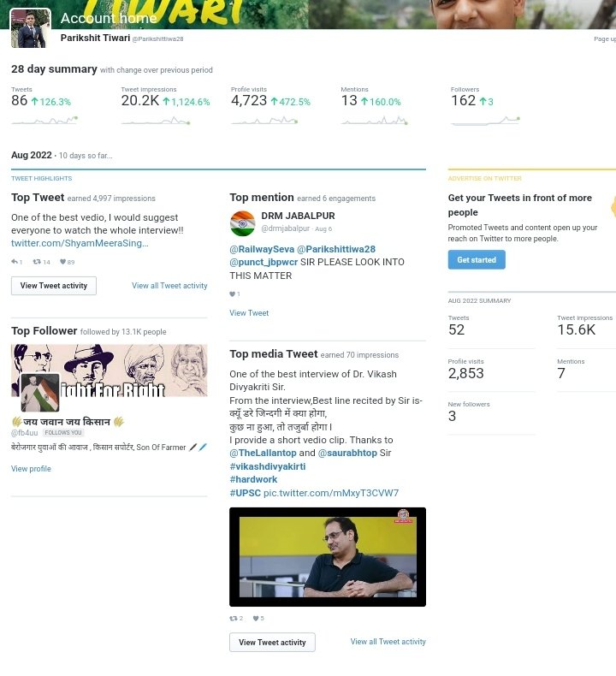Screen dimensions: 616x676
Task: Click the 52 Tweets in Aug 2022 summary
Action: pyautogui.click(x=457, y=329)
